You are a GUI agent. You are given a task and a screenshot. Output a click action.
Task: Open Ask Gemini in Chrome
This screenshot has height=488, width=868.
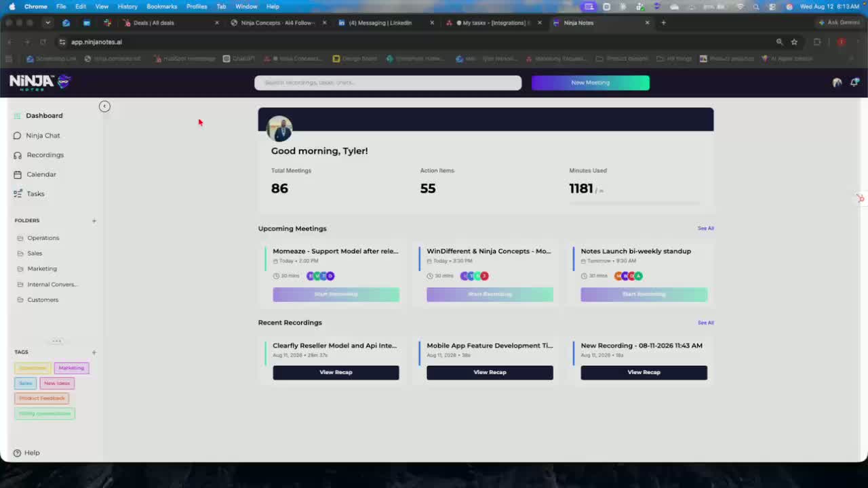point(840,23)
